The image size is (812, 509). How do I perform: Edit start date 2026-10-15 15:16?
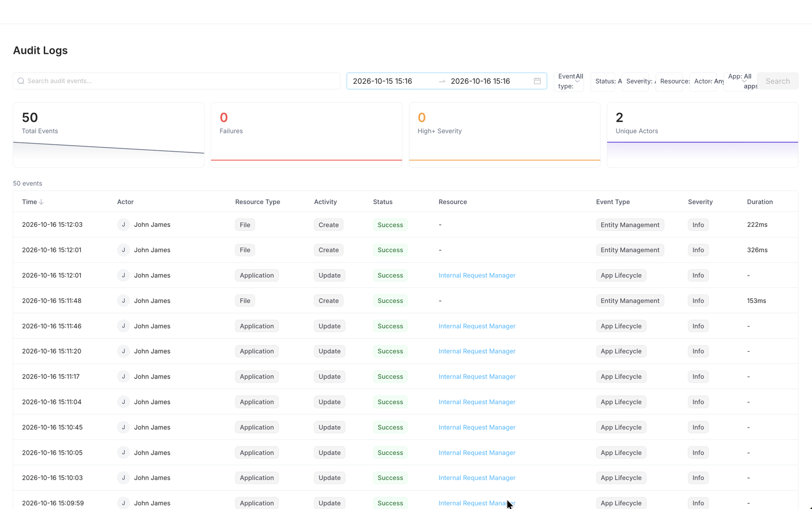tap(383, 81)
